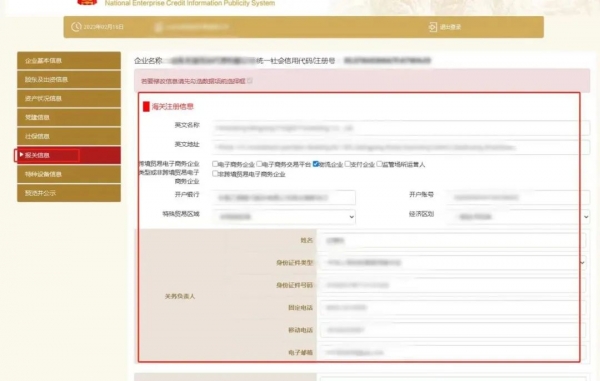Click the clock icon beside the date

(x=76, y=27)
